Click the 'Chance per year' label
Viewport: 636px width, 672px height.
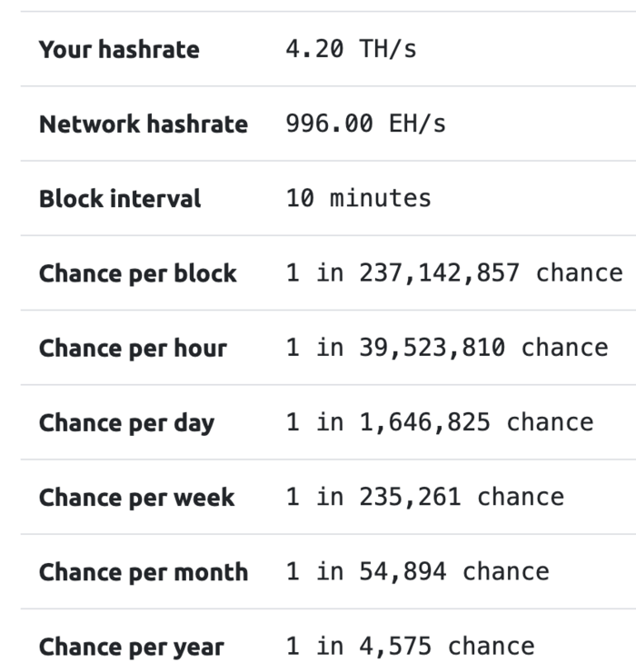(132, 647)
